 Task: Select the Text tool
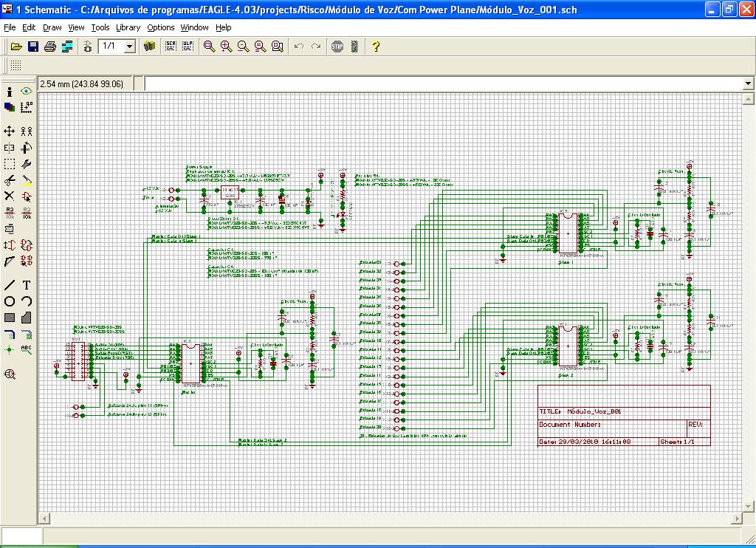point(27,284)
